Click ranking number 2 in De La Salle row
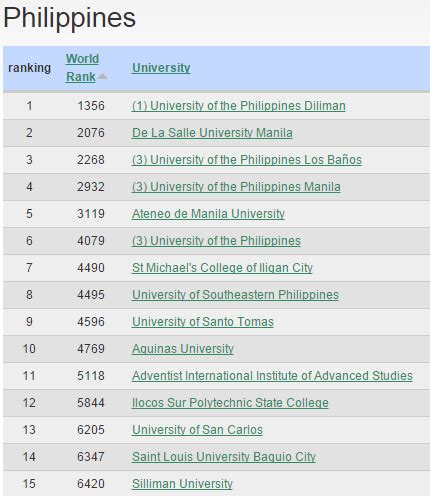Screen dimensions: 430x496 click(x=29, y=133)
